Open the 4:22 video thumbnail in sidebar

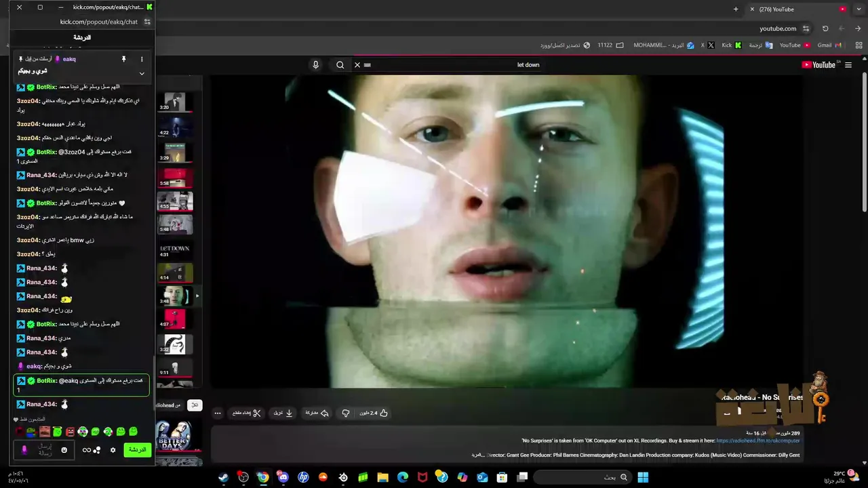175,127
